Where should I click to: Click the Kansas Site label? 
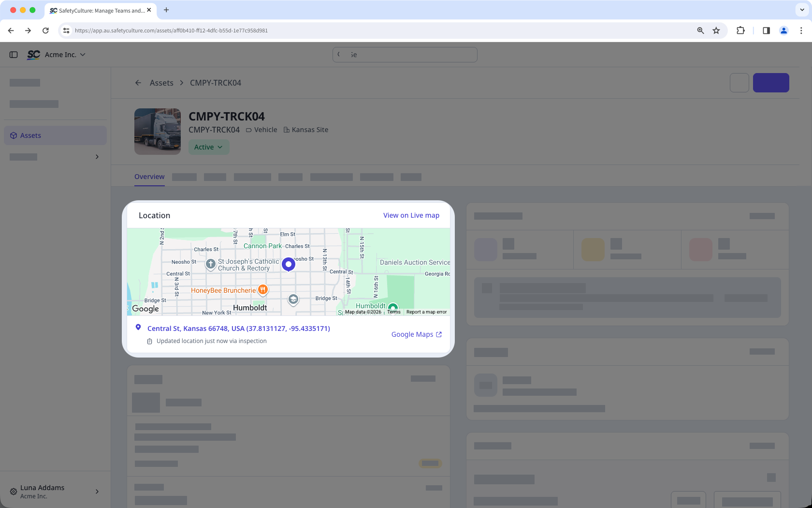tap(306, 130)
